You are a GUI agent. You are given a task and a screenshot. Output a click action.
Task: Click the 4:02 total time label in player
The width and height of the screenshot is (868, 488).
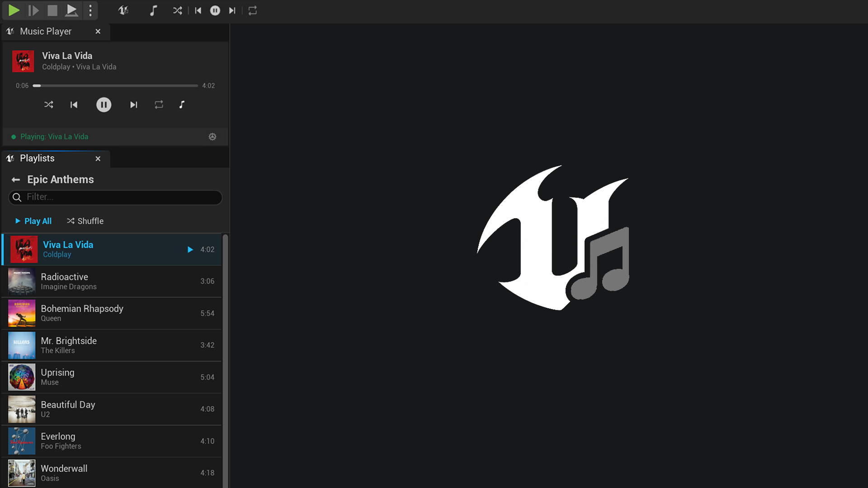click(x=208, y=85)
